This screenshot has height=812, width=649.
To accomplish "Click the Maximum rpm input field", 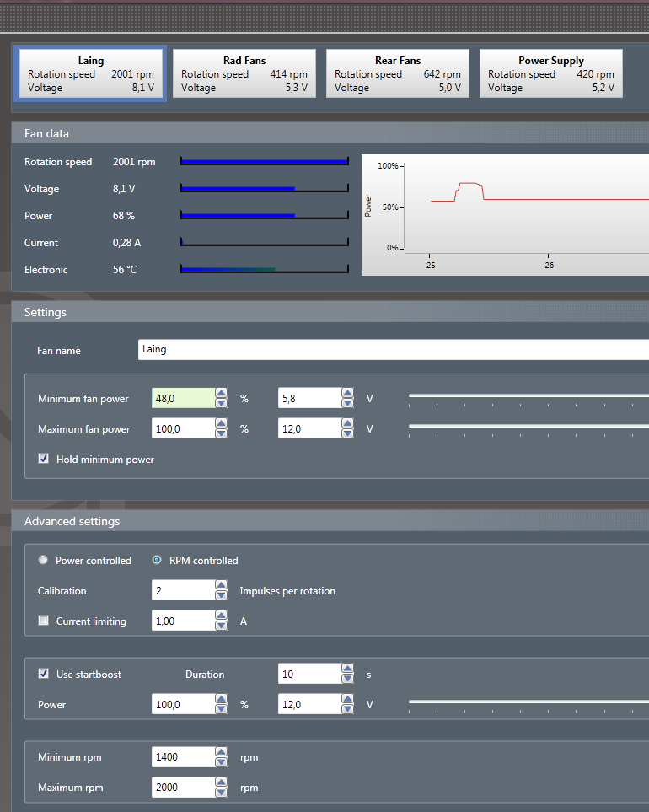I will [181, 788].
